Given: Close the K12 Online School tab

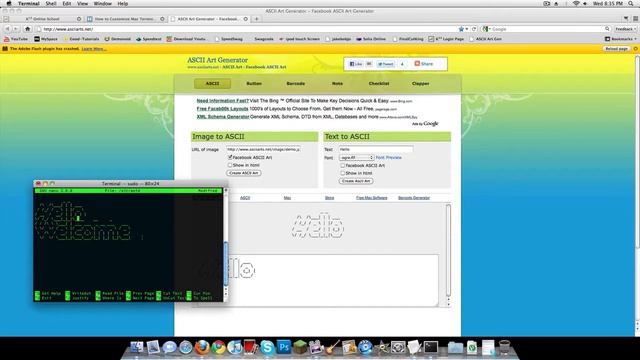Looking at the screenshot, I should pyautogui.click(x=79, y=19).
